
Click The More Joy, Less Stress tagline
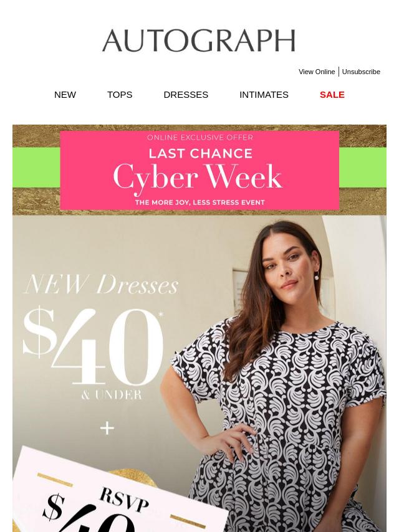(199, 202)
